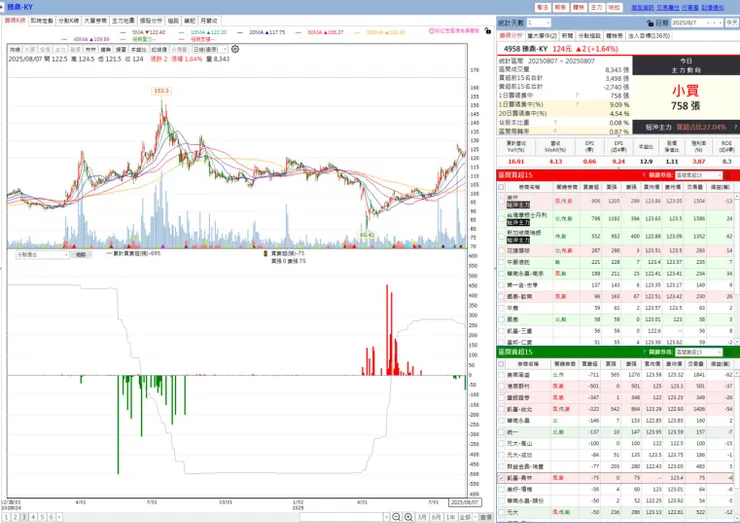Zoom out the chart with the minus magnifier

pos(396,517)
